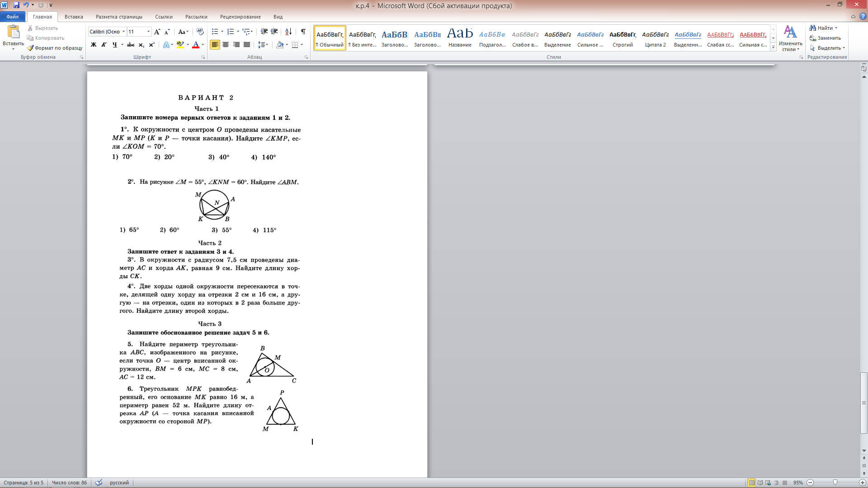Click the text highlight color button
The image size is (868, 488).
[180, 45]
